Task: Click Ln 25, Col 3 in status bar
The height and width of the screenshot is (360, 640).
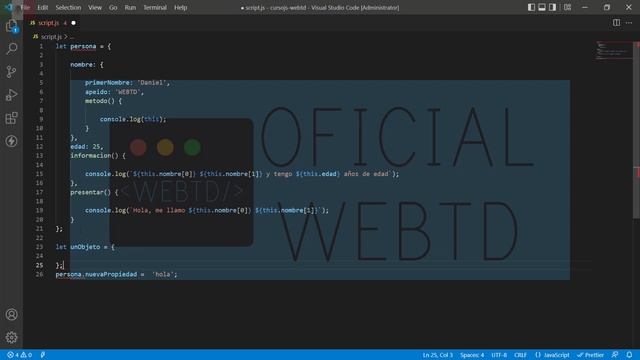Action: (x=438, y=355)
